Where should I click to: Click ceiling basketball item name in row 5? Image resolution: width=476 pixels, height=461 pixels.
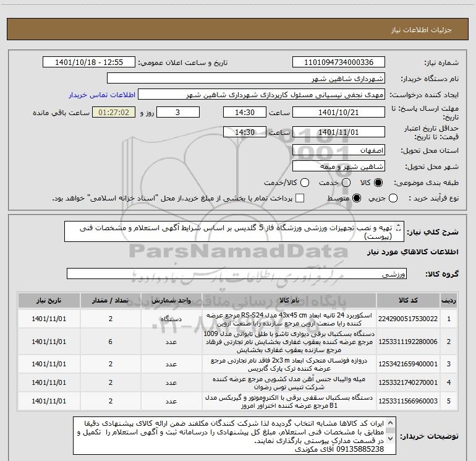point(289,402)
